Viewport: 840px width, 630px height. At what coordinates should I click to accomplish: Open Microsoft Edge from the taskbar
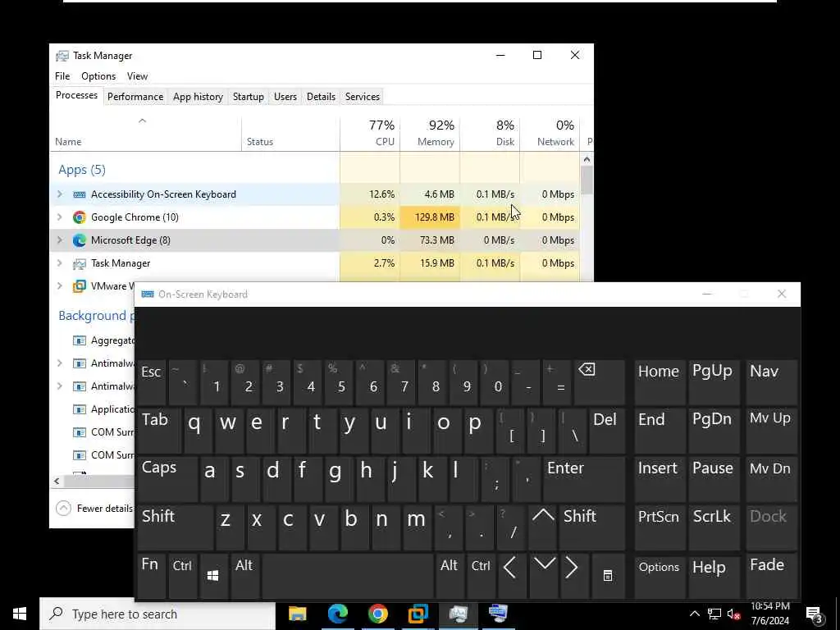pos(337,614)
